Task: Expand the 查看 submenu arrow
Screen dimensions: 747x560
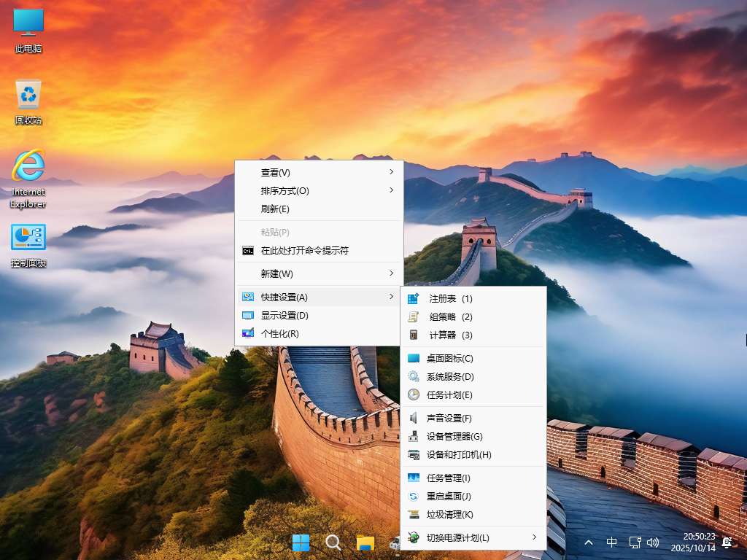Action: coord(392,172)
